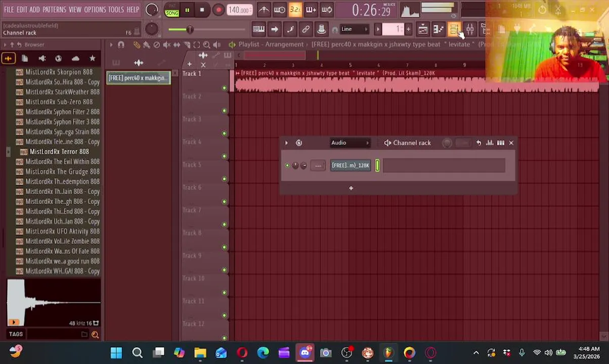Image resolution: width=609 pixels, height=364 pixels.
Task: Open Windows Start menu
Action: 116,352
